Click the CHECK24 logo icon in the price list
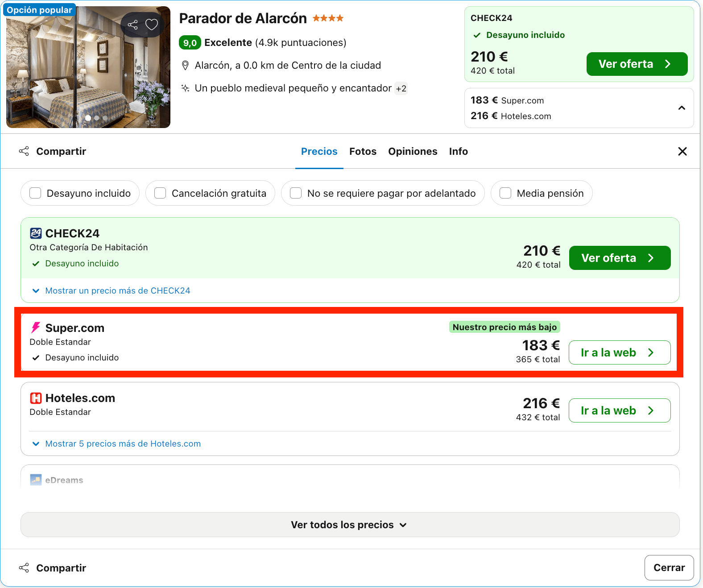Image resolution: width=703 pixels, height=588 pixels. tap(36, 233)
